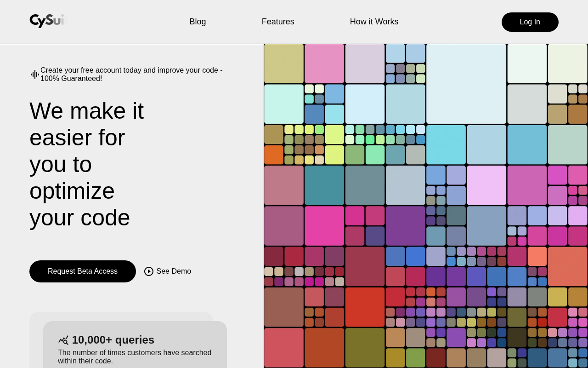Viewport: 588px width, 368px height.
Task: Click the large teal square tile
Action: click(324, 185)
